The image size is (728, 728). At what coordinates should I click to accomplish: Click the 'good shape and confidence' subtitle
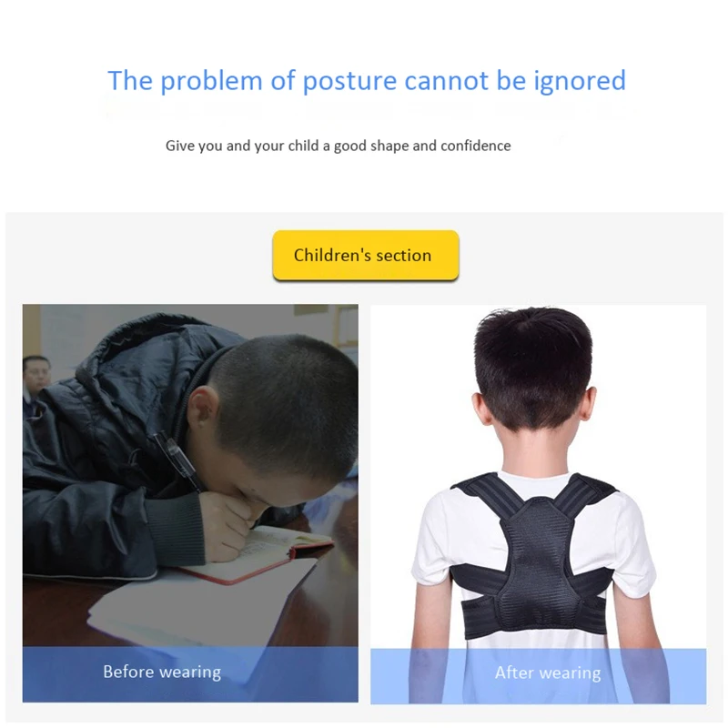pyautogui.click(x=338, y=146)
